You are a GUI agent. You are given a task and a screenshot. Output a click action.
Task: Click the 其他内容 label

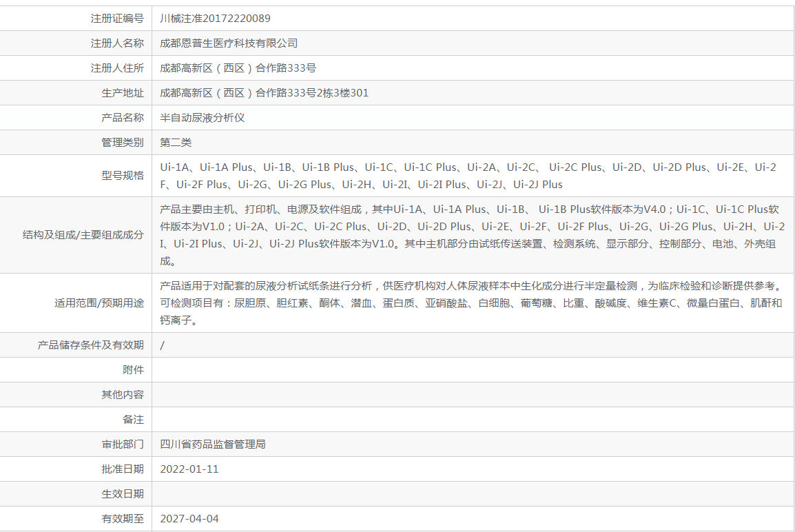click(x=123, y=395)
